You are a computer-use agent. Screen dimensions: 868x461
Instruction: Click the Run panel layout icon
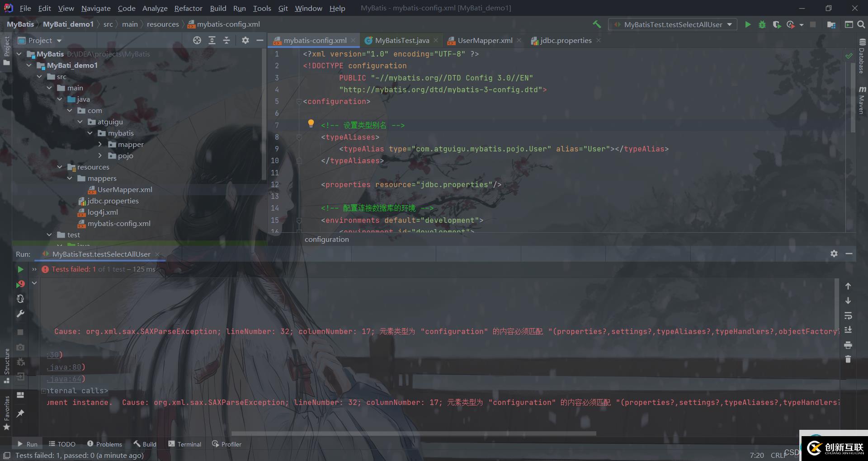(x=20, y=395)
